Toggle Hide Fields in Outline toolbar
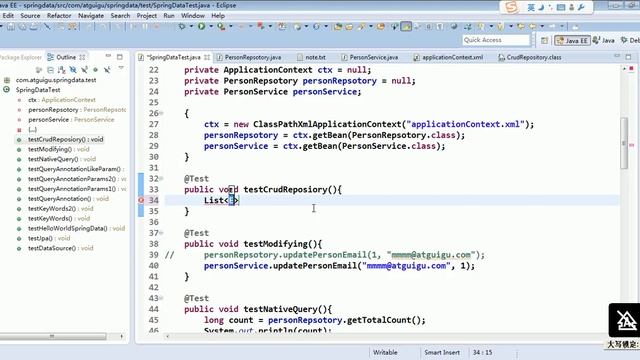640x360 pixels. [73, 70]
